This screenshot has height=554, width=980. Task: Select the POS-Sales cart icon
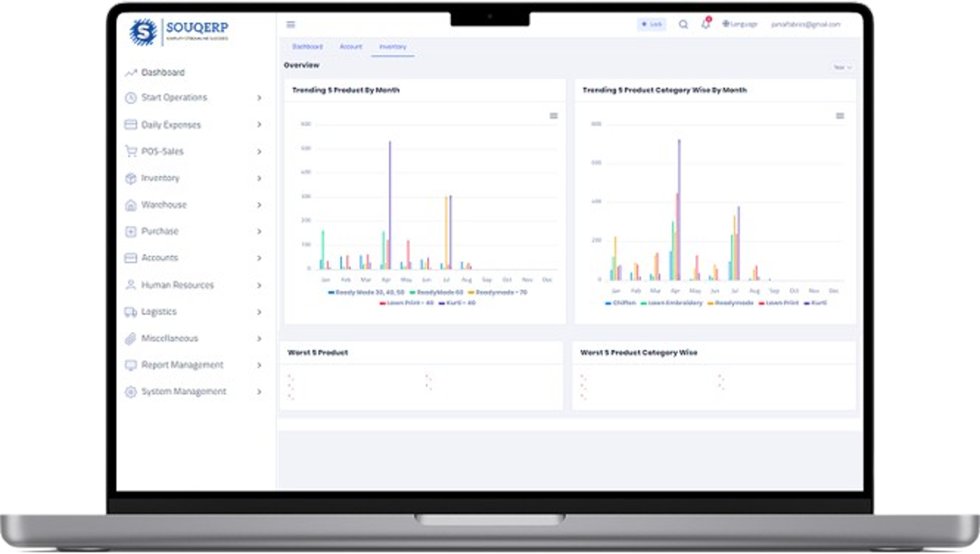coord(130,151)
